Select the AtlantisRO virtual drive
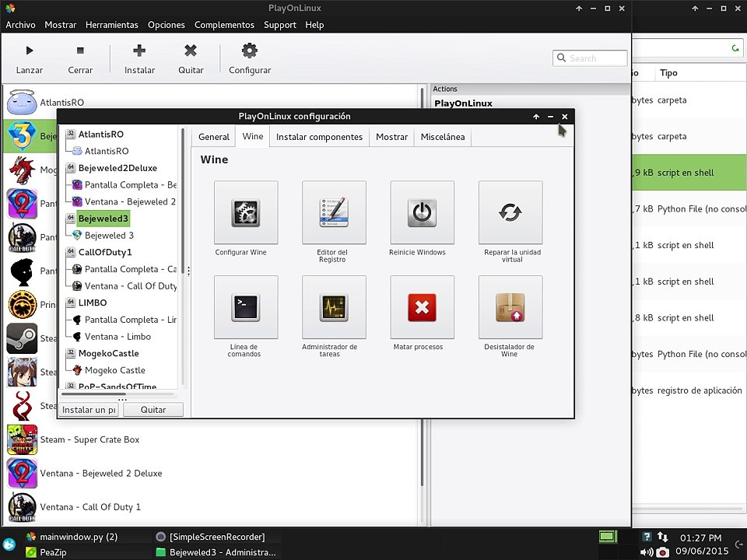The width and height of the screenshot is (747, 560). pos(101,135)
